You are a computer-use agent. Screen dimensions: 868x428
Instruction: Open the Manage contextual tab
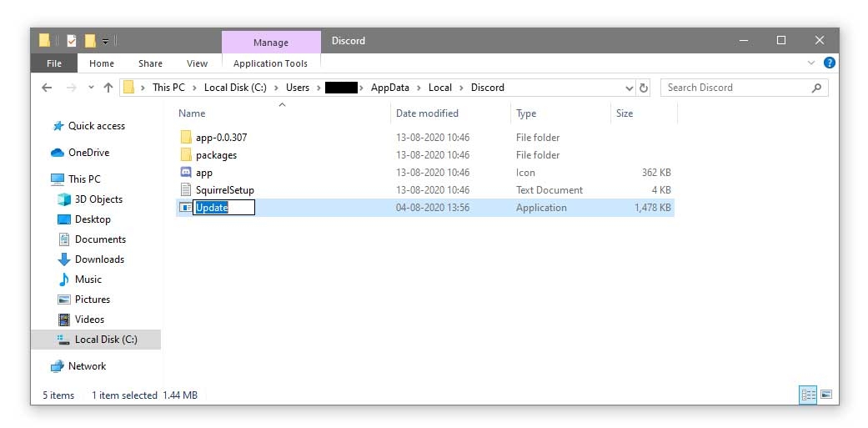[271, 42]
